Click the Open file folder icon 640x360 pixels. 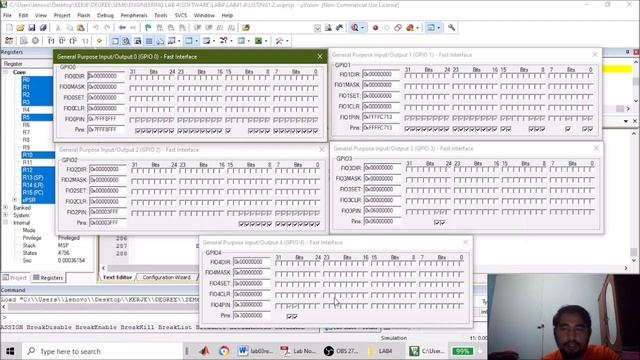(20, 28)
